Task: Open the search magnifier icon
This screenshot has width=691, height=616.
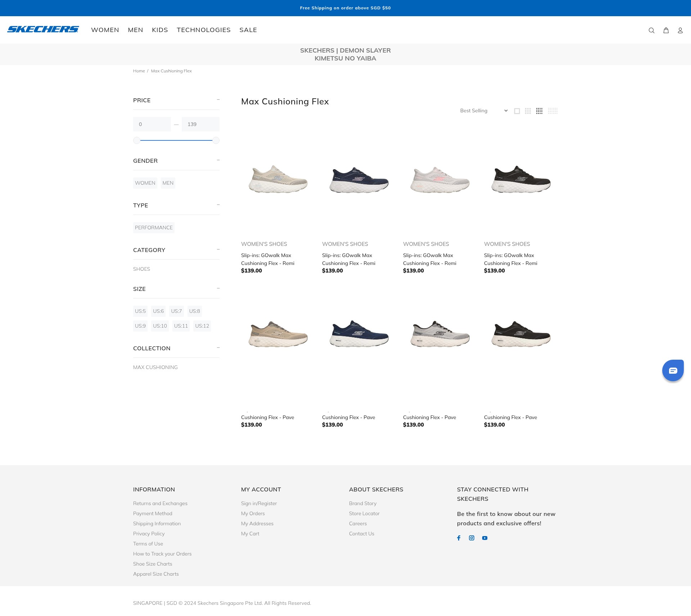Action: click(x=651, y=31)
